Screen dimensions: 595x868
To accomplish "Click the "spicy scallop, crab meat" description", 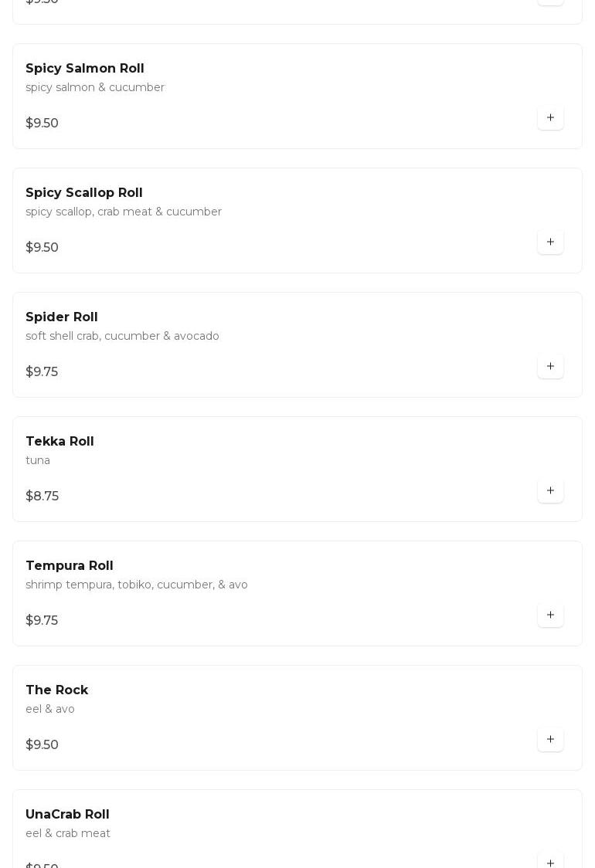I will [124, 212].
